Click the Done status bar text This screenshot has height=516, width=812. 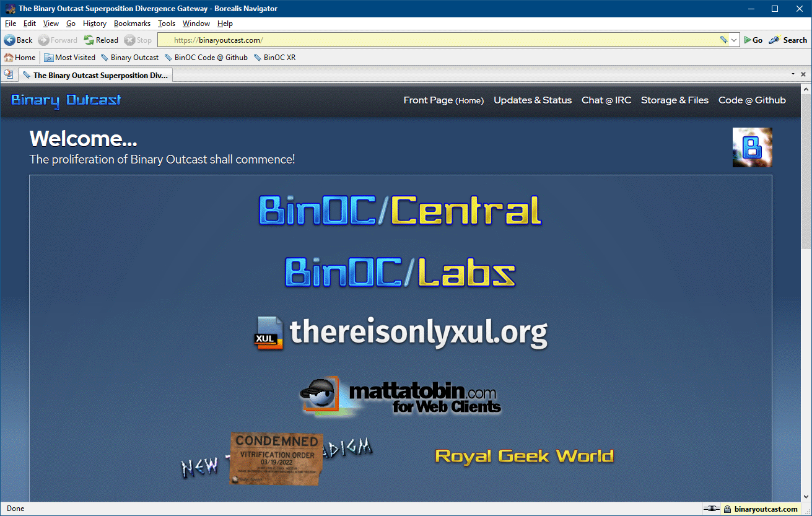click(15, 509)
